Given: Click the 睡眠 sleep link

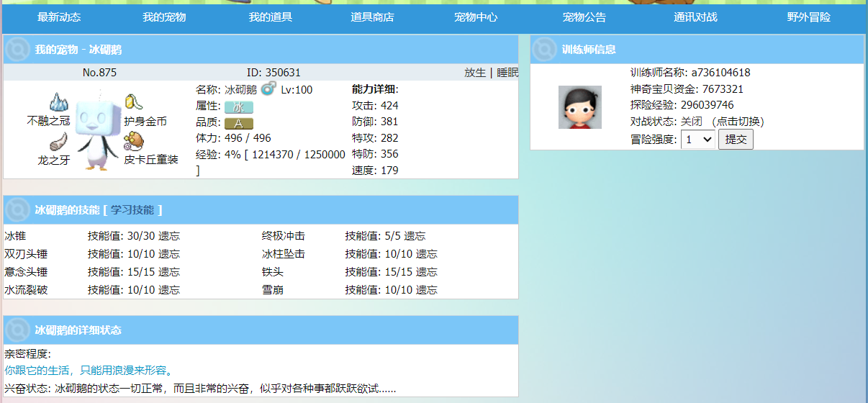Looking at the screenshot, I should pyautogui.click(x=507, y=72).
